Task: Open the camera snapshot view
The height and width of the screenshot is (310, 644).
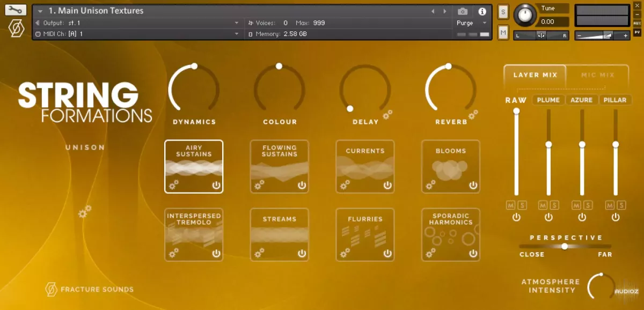Action: point(463,11)
